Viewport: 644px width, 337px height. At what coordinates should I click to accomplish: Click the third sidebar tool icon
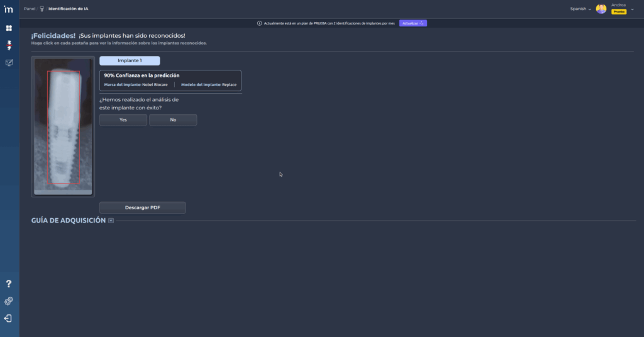tap(9, 63)
